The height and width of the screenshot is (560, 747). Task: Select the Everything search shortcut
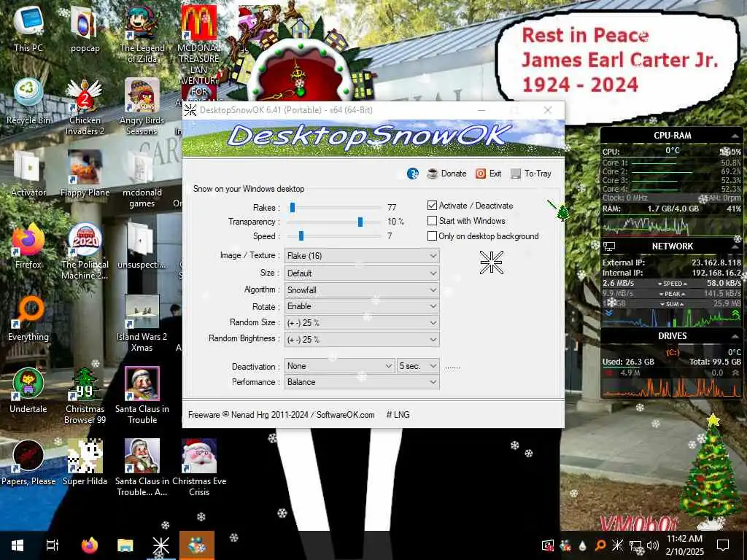[x=28, y=319]
